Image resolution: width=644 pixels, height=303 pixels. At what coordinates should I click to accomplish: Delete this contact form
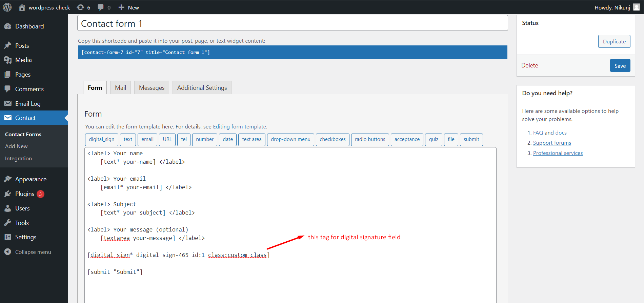(530, 65)
